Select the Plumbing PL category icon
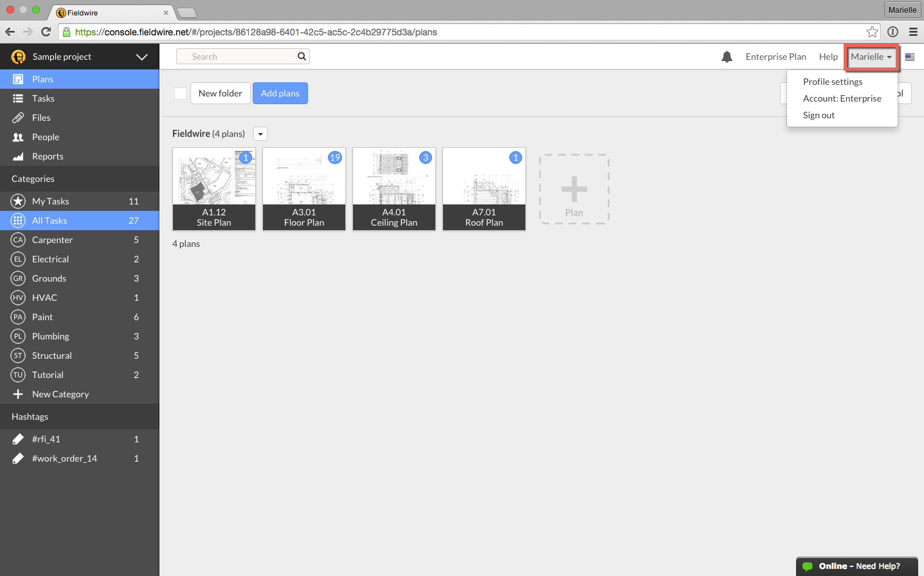The image size is (924, 576). pyautogui.click(x=18, y=336)
